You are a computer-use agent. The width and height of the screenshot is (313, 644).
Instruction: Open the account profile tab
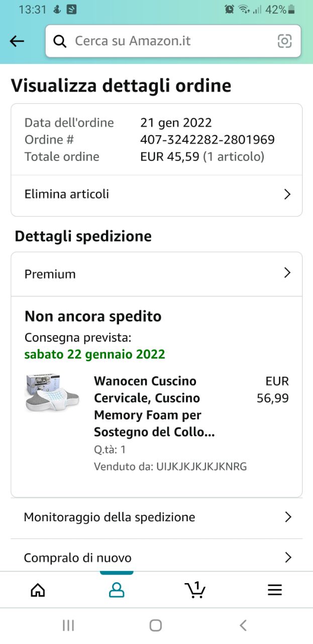pyautogui.click(x=117, y=590)
